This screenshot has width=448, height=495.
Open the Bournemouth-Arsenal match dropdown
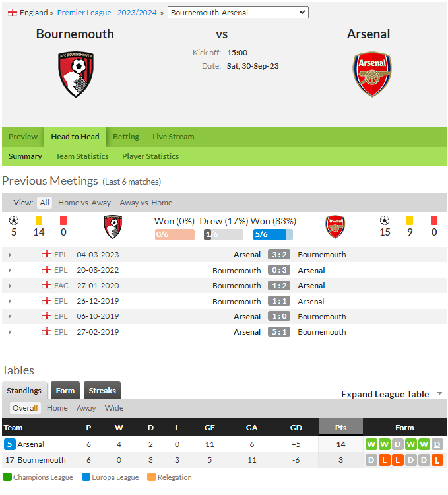click(238, 13)
